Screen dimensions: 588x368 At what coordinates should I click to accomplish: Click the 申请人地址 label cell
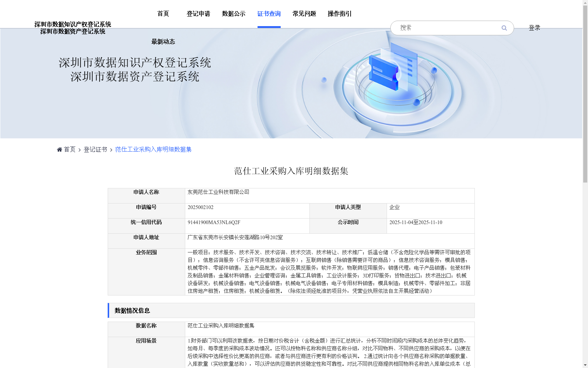pyautogui.click(x=146, y=241)
